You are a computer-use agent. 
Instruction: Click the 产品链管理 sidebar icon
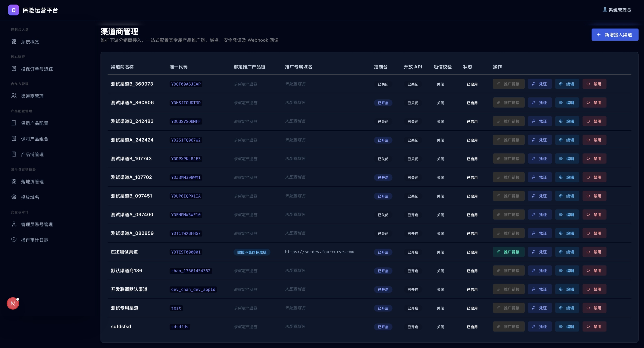pyautogui.click(x=14, y=154)
